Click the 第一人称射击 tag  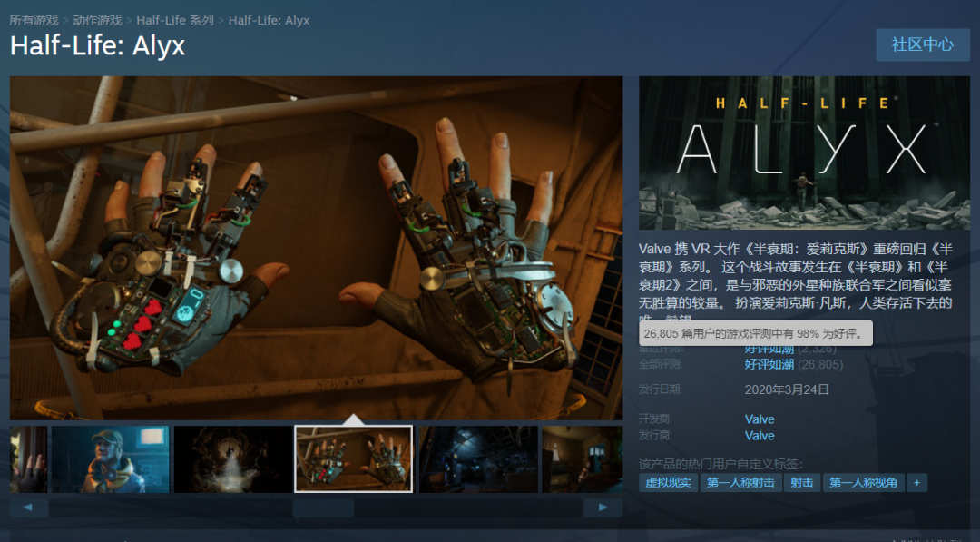click(740, 483)
